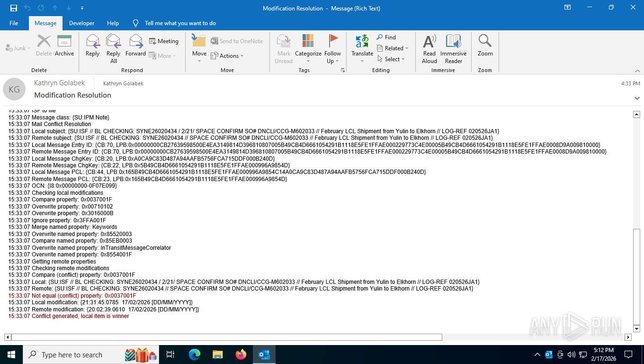This screenshot has height=364, width=644.
Task: Open the Find tool
Action: pos(386,37)
